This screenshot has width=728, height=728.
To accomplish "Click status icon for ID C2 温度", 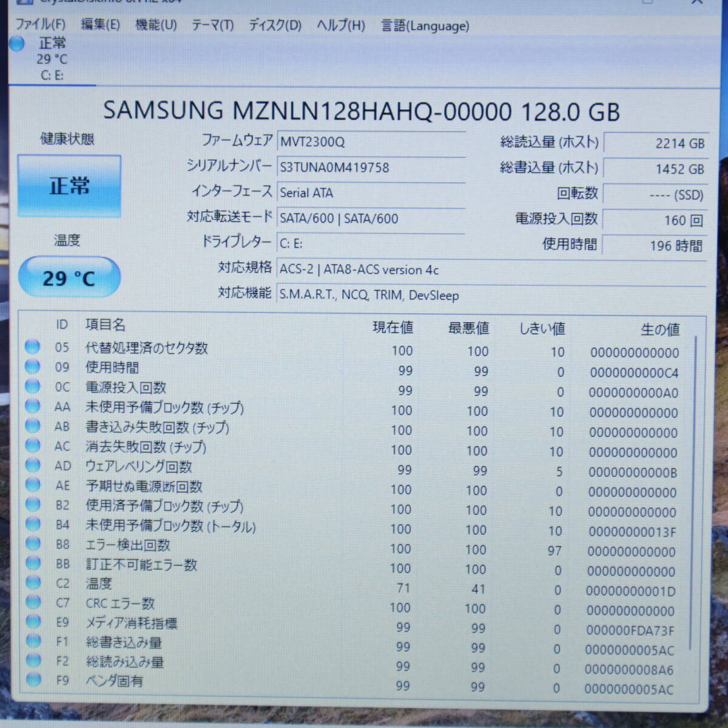I will coord(32,582).
